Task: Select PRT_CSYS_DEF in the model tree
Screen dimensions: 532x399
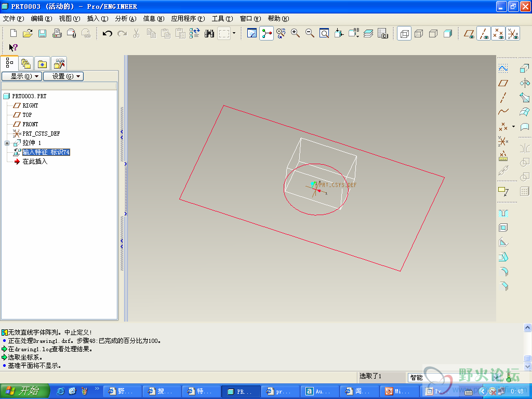Action: 41,134
